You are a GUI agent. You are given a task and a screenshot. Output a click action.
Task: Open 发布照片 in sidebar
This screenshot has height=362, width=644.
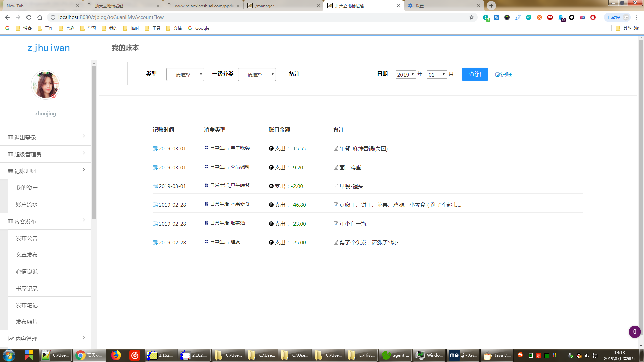50,322
